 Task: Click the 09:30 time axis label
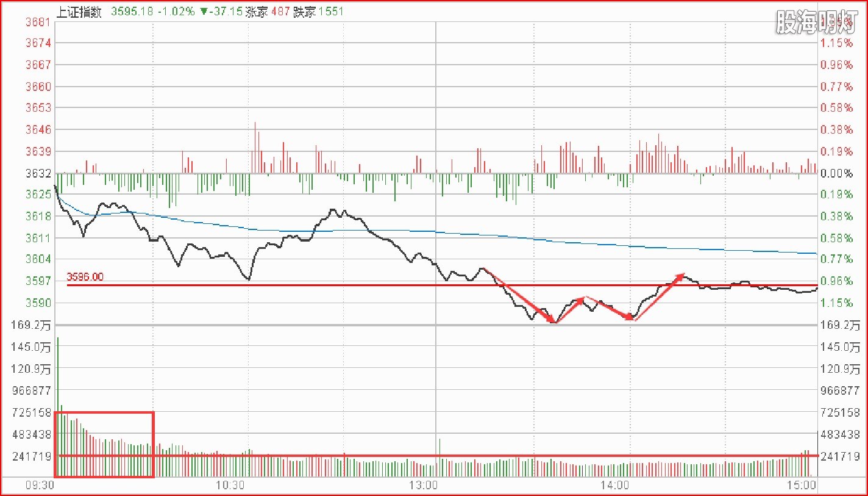click(x=41, y=486)
